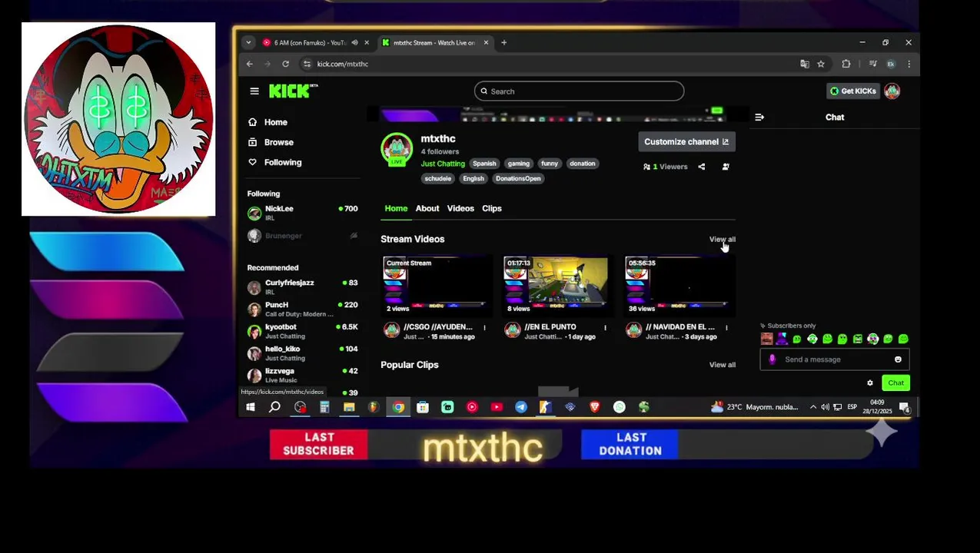Open WhatsApp from the taskbar

[x=620, y=408]
